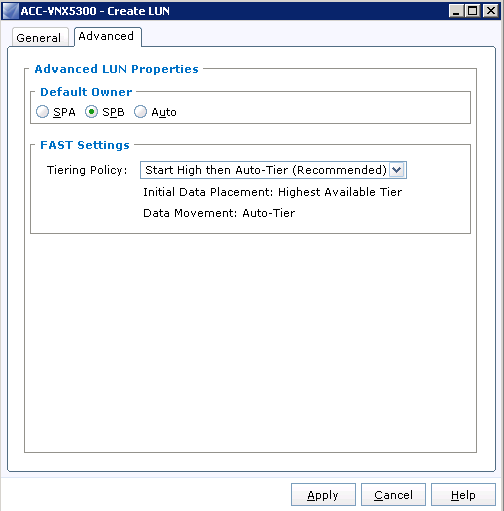504x511 pixels.
Task: Expand the Tiering Policy dropdown arrow
Action: [x=397, y=170]
